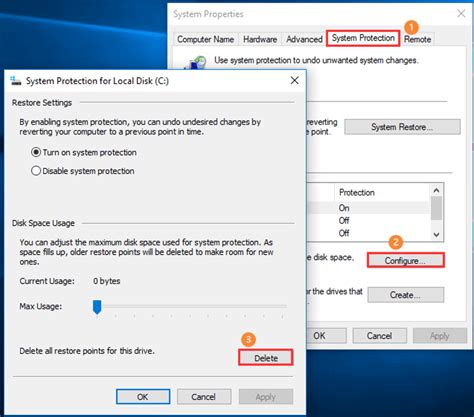Screen dimensions: 474x417
Task: Select the drive row with Protection On
Action: (x=368, y=208)
